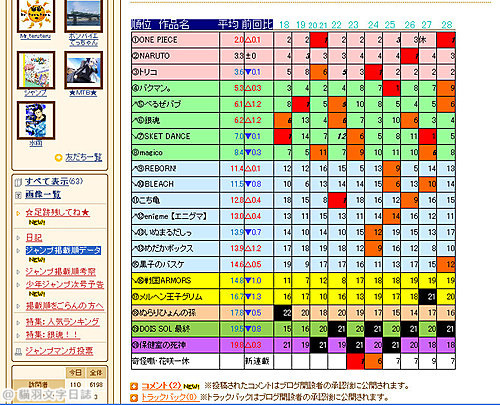Click the orange icon beside トラックバック(0)
This screenshot has height=405, width=500.
pos(134,398)
